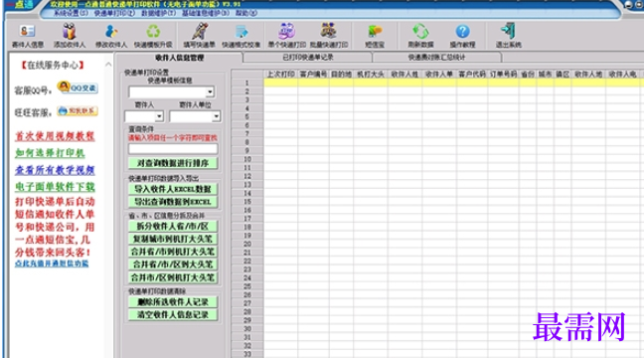Switch to 收件人信息管理 tab
The width and height of the screenshot is (644, 358).
coord(180,58)
